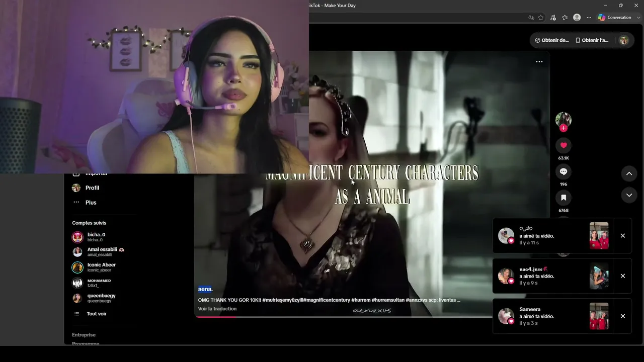Click the 63.1K likes count

point(563,158)
